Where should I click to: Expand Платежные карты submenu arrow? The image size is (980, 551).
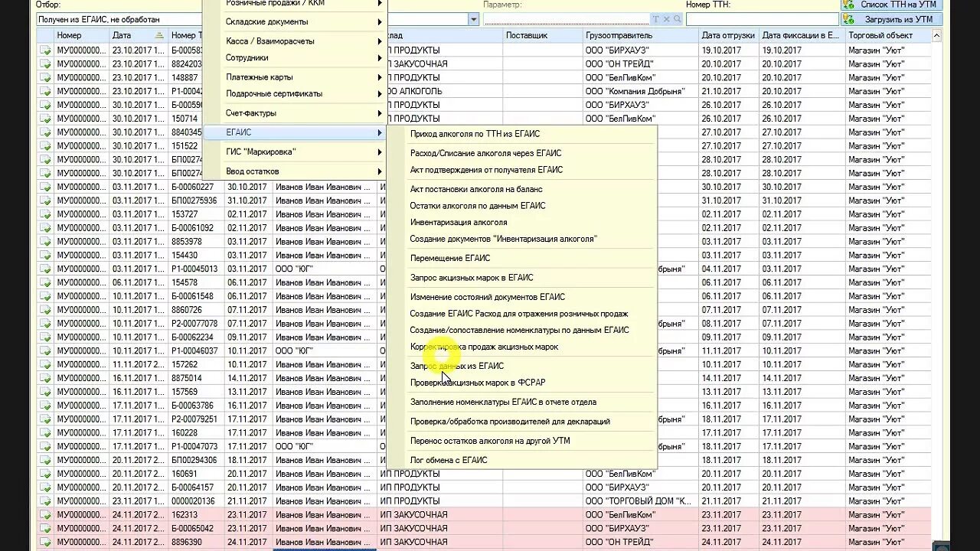(379, 77)
